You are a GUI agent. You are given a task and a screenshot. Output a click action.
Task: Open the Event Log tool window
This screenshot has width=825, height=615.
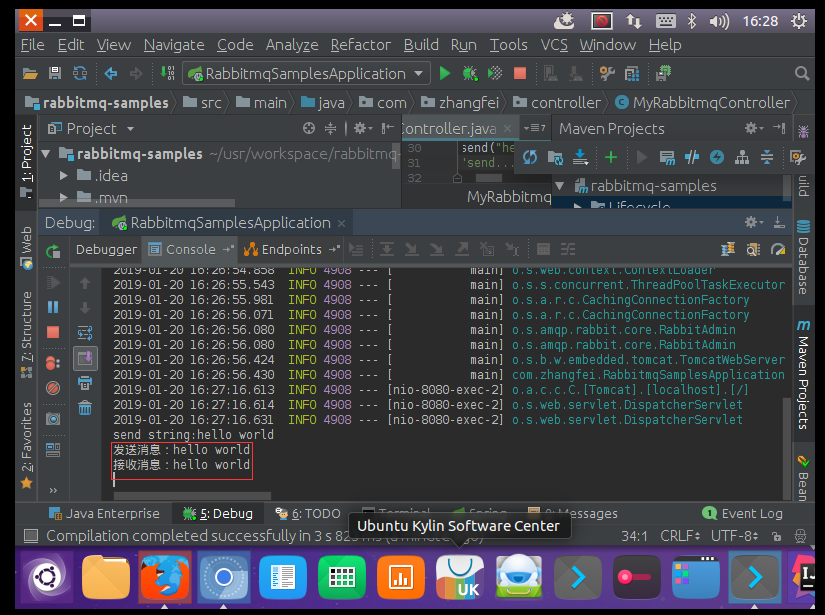tap(742, 513)
